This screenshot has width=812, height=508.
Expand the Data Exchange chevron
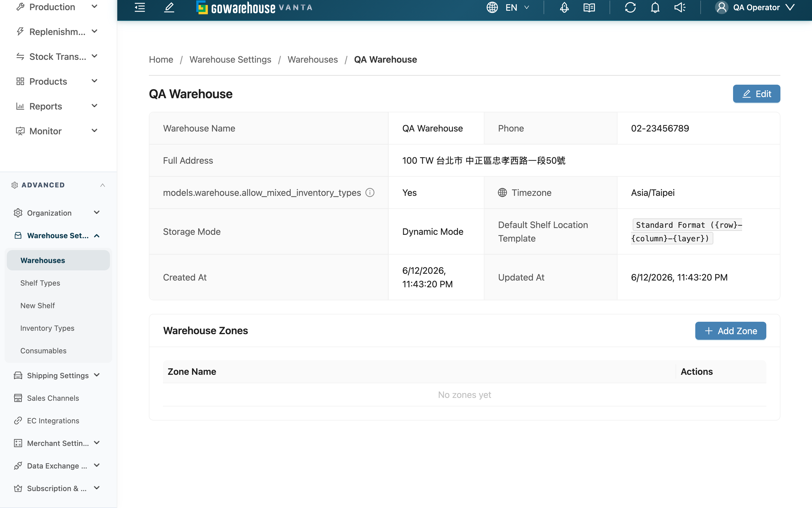coord(97,465)
